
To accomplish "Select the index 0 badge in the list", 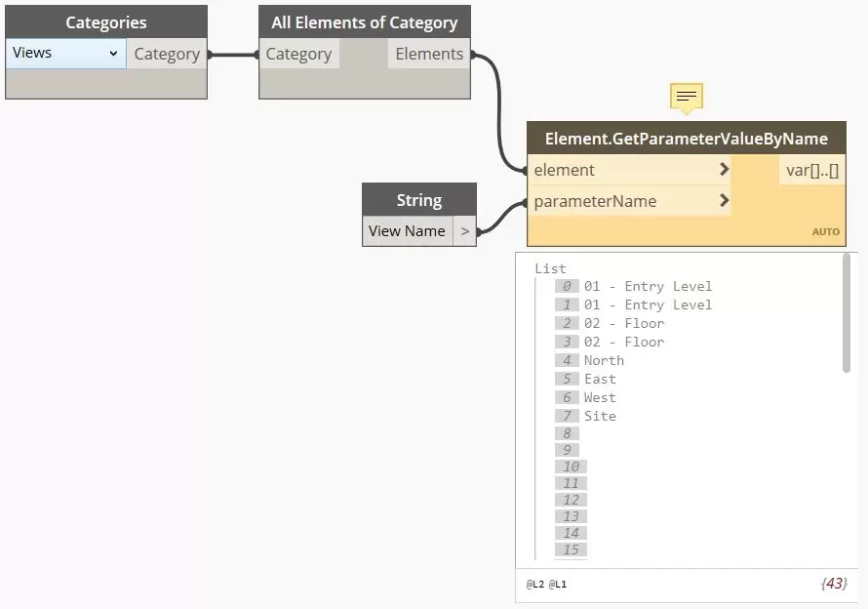I will [567, 286].
